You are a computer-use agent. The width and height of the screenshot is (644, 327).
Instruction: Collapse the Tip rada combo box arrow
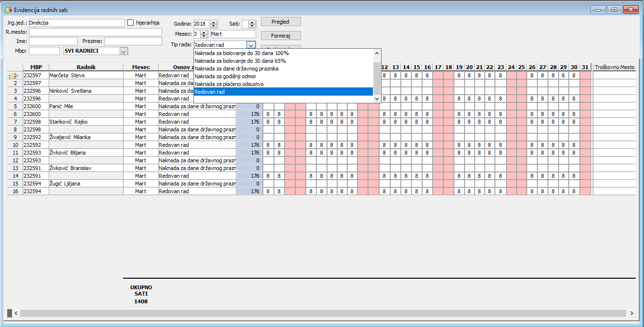pos(250,45)
